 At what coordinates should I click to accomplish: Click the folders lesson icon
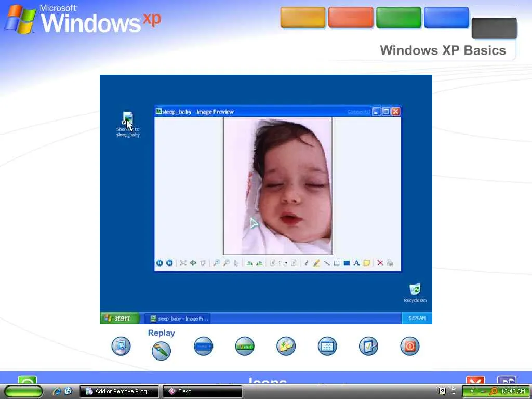pos(286,346)
